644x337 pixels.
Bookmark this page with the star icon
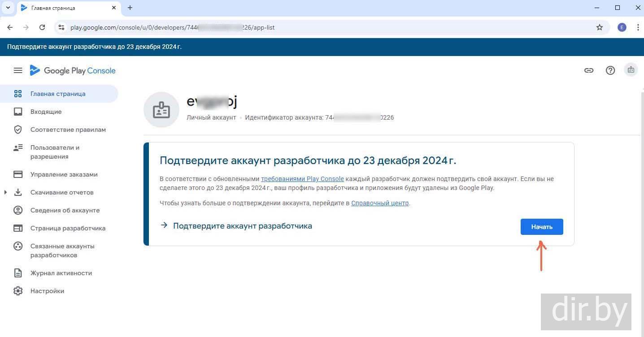coord(600,27)
